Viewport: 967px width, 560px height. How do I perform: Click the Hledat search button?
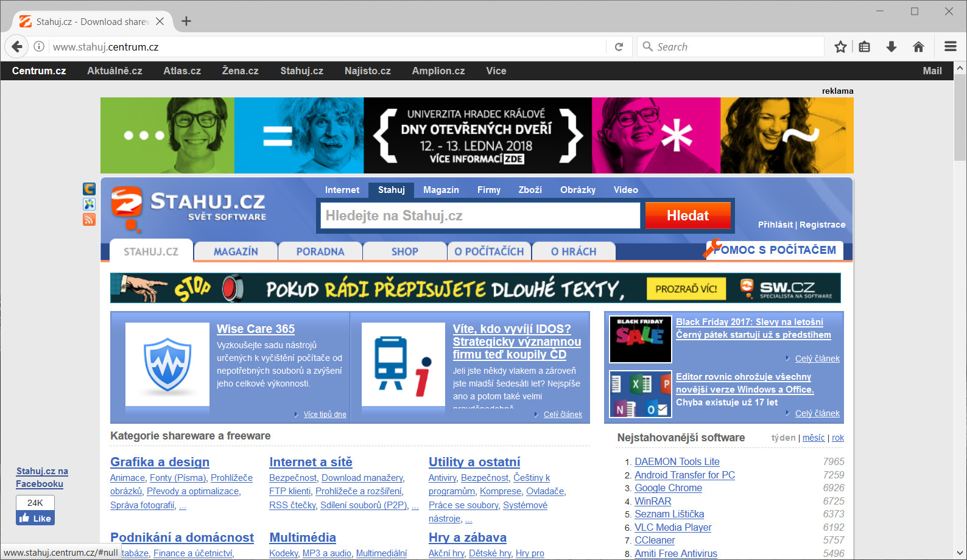[688, 215]
